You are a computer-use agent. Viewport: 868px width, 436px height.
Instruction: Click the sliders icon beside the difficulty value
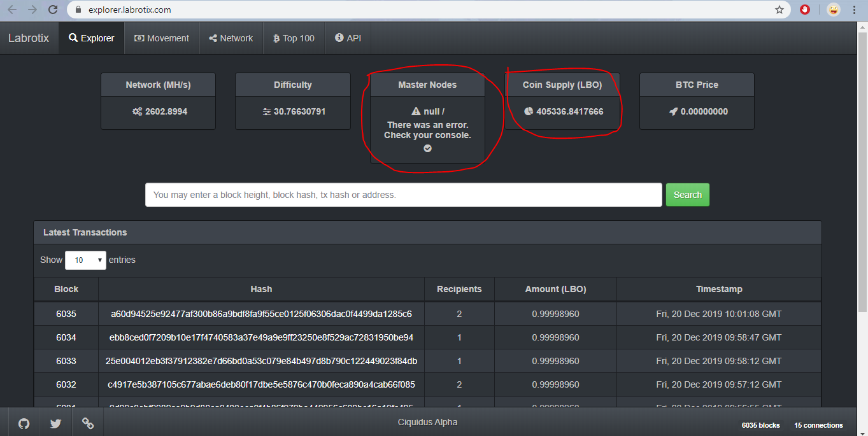[266, 111]
